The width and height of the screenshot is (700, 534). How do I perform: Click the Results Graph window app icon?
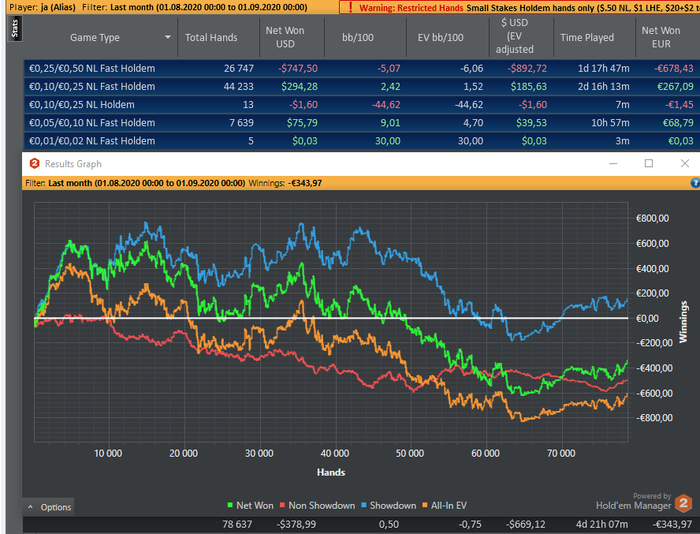point(34,163)
